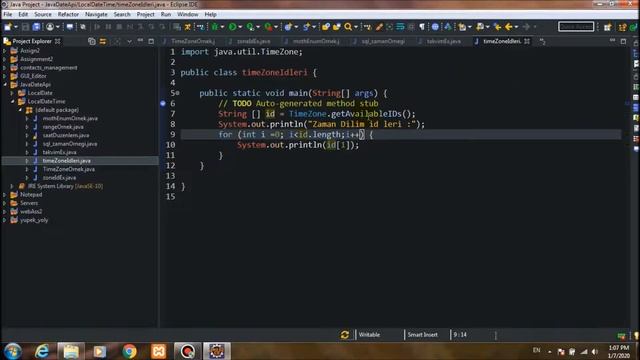The image size is (640, 360).
Task: Maximize the editor area
Action: click(x=623, y=41)
